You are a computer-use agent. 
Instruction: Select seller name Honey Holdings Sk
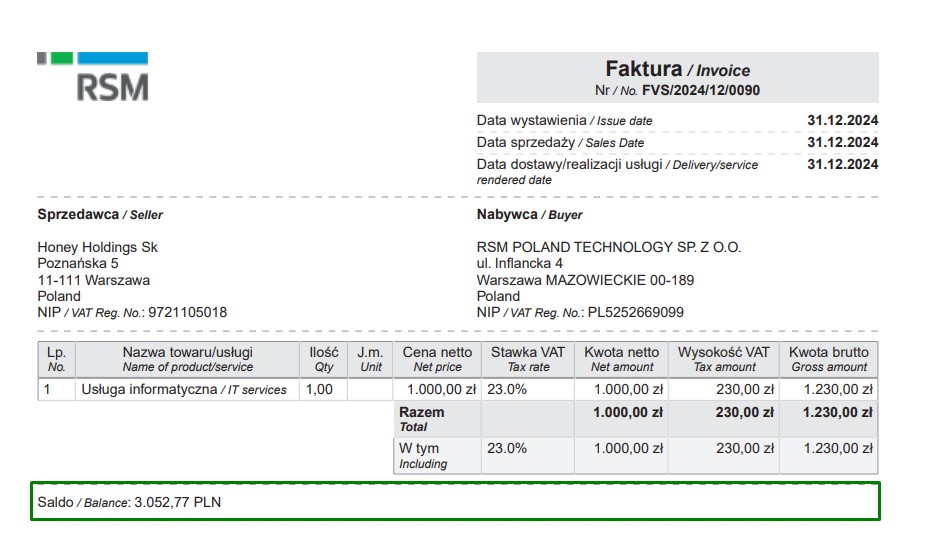[x=97, y=248]
